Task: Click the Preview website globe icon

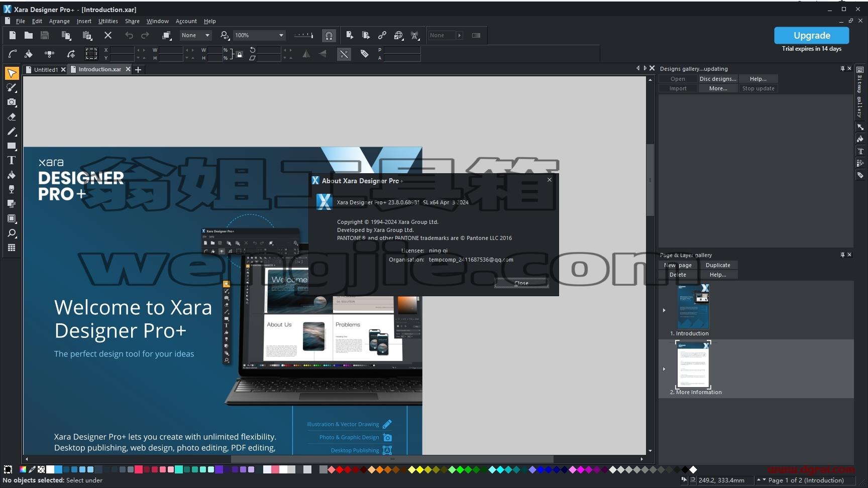Action: [x=398, y=35]
